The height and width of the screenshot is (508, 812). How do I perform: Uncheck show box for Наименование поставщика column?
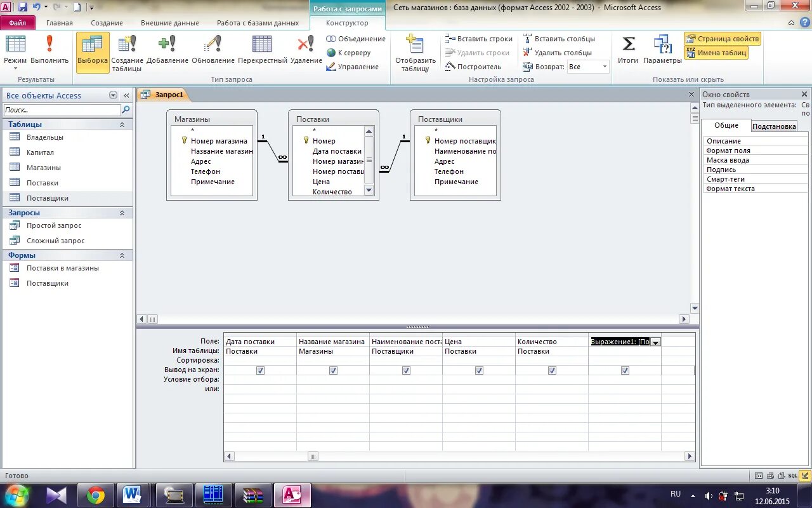[x=406, y=370]
